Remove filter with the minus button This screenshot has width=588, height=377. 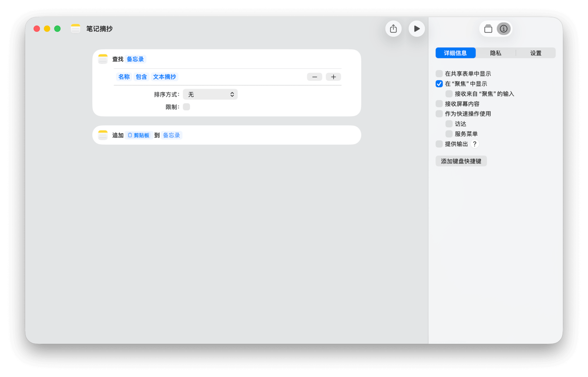point(315,77)
